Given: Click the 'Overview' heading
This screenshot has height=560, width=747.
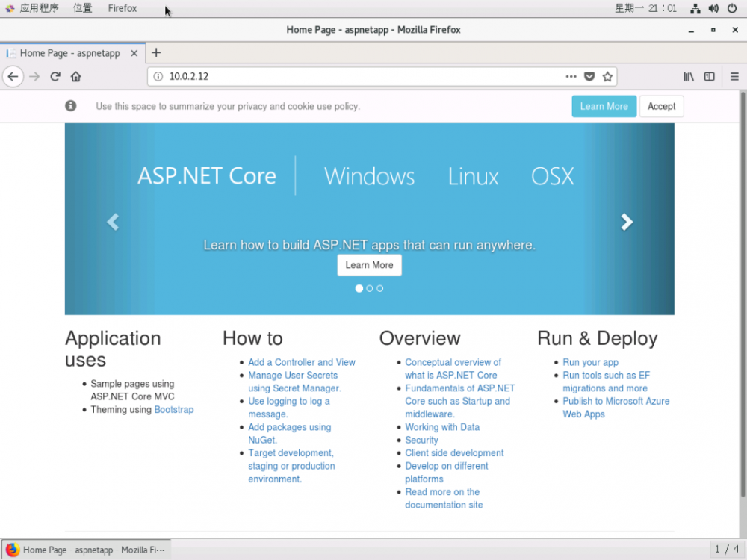Looking at the screenshot, I should [420, 338].
